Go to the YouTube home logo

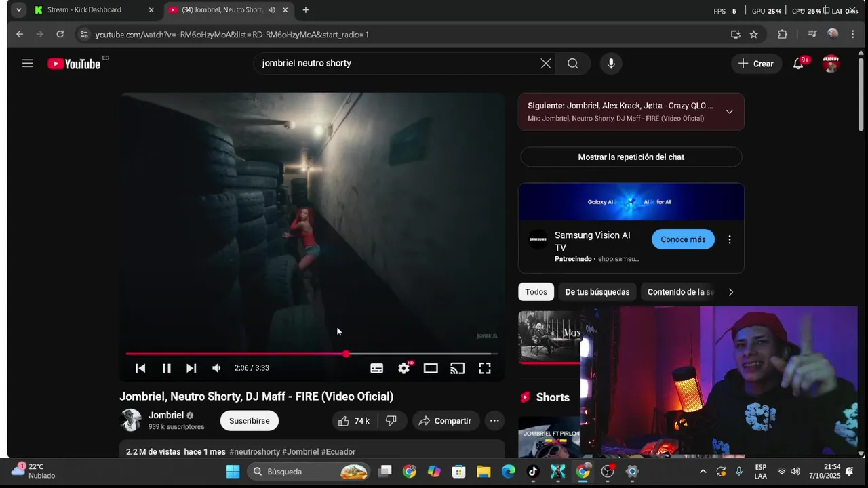click(x=75, y=64)
